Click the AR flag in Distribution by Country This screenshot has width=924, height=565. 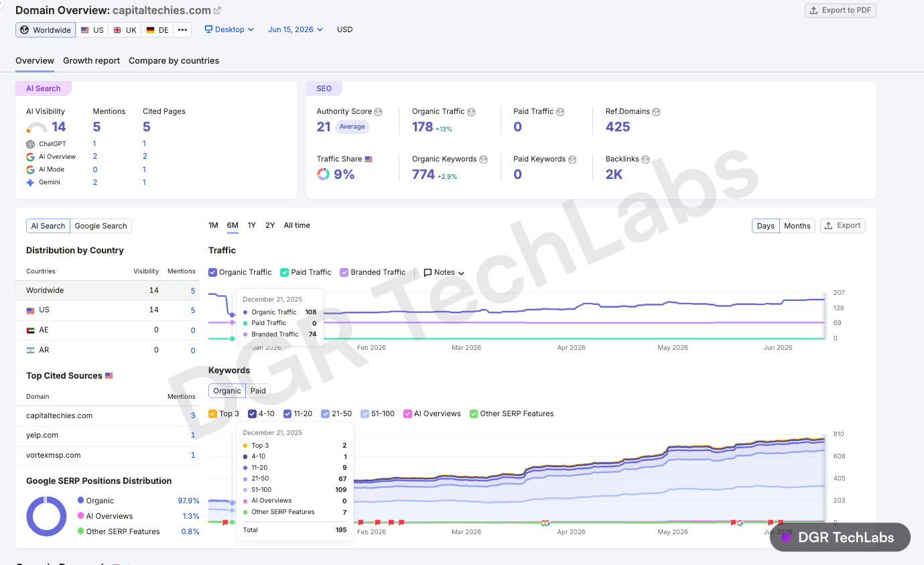30,351
